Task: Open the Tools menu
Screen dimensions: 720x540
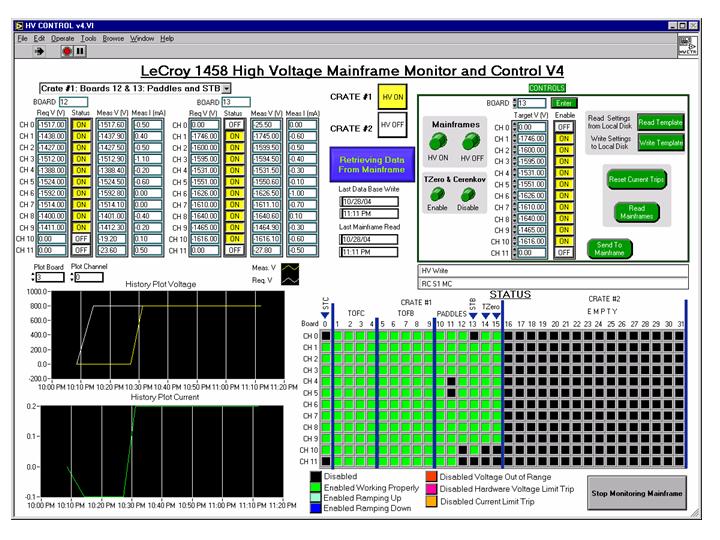Action: click(x=89, y=39)
